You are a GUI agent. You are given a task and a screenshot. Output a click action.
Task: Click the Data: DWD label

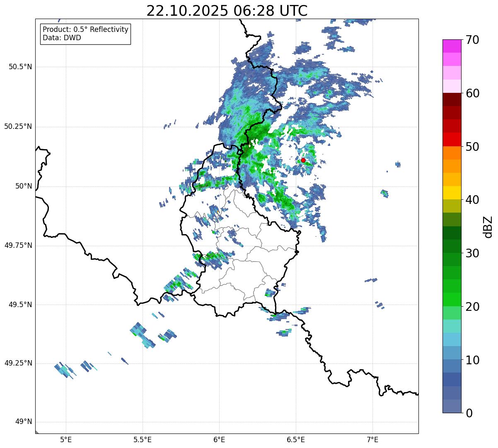(62, 38)
